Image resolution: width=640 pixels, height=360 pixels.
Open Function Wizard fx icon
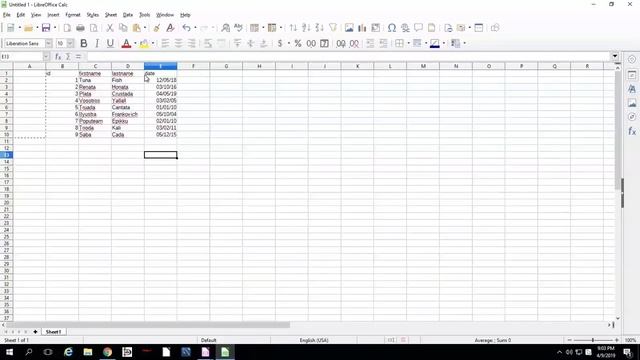58,56
